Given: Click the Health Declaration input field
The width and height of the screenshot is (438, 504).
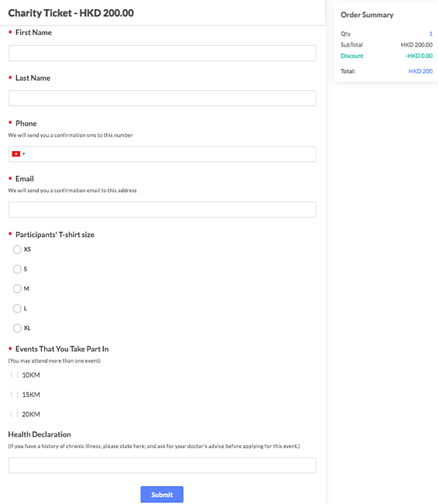Looking at the screenshot, I should [x=162, y=465].
